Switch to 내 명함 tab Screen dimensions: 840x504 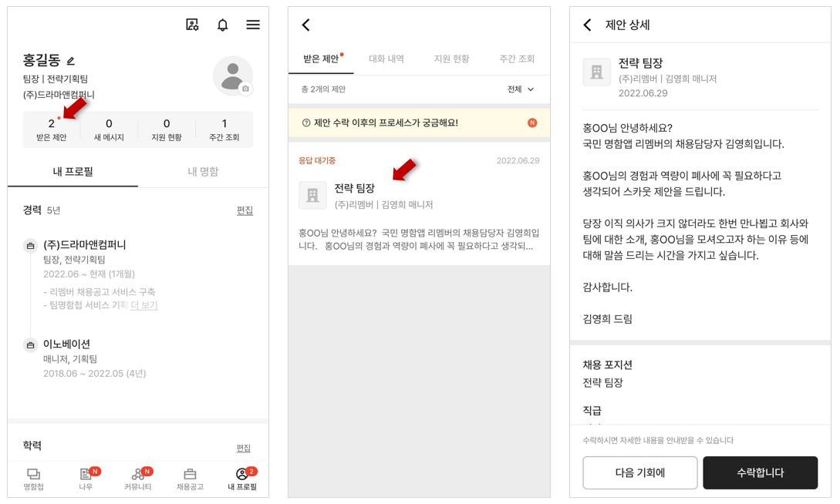click(203, 172)
